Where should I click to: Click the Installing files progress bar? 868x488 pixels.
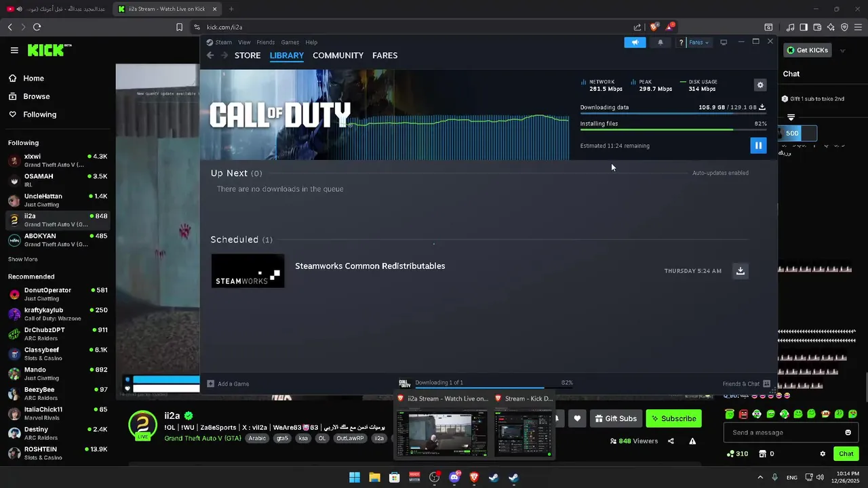[x=673, y=130]
